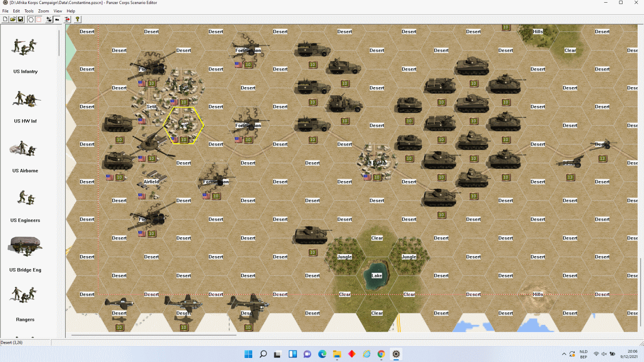Click the Airfield hex on the map
644x362 pixels.
152,182
